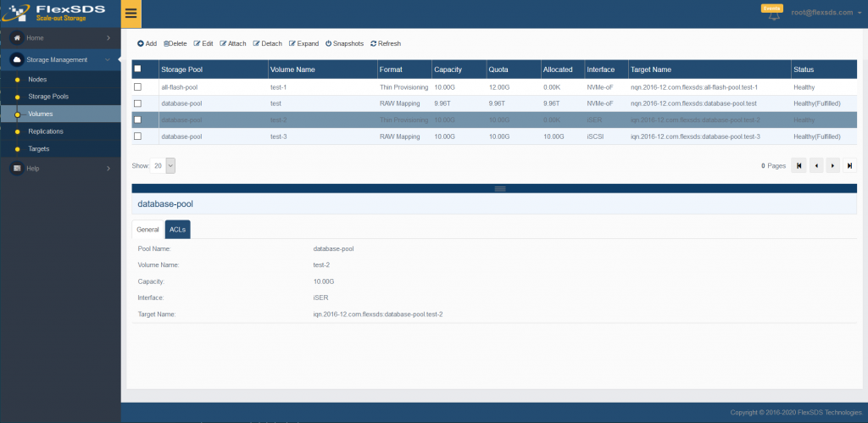Open the Show rows-per-page dropdown
868x423 pixels.
(x=163, y=165)
